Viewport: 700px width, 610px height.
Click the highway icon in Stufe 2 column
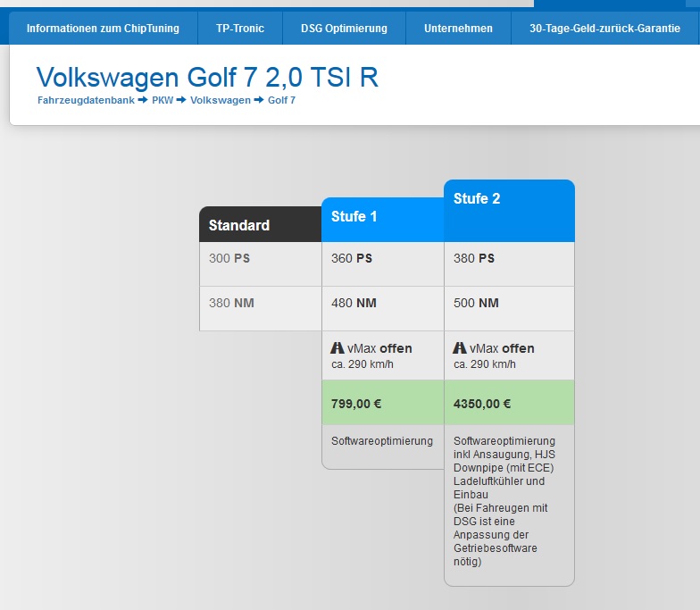pos(460,348)
